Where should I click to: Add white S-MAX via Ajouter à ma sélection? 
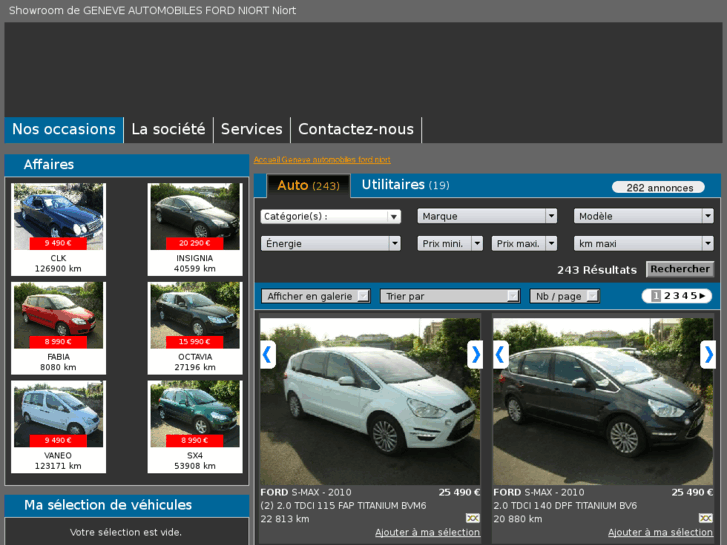point(427,532)
